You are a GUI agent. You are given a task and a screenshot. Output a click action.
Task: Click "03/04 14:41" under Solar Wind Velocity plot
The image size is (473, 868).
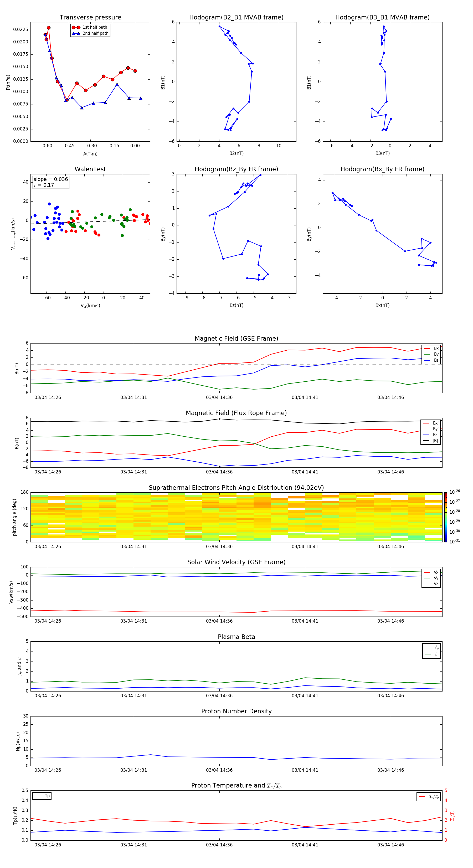(305, 621)
